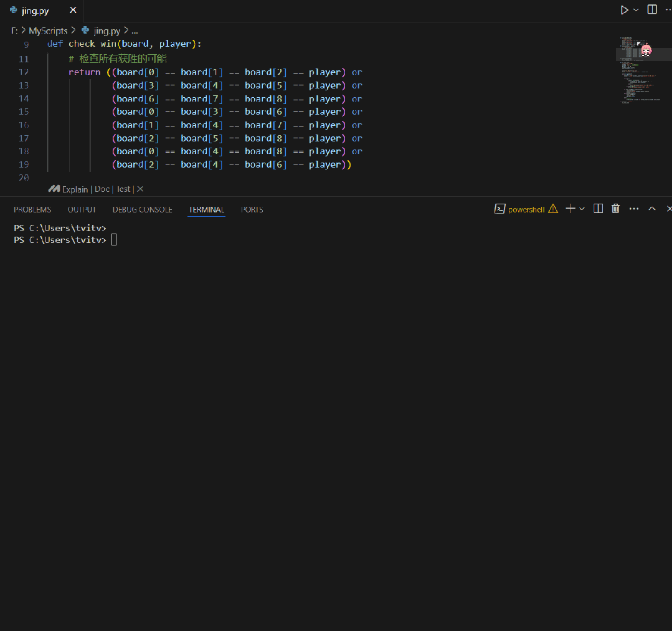Image resolution: width=672 pixels, height=631 pixels.
Task: Open editor More Actions ellipsis menu
Action: [x=668, y=10]
